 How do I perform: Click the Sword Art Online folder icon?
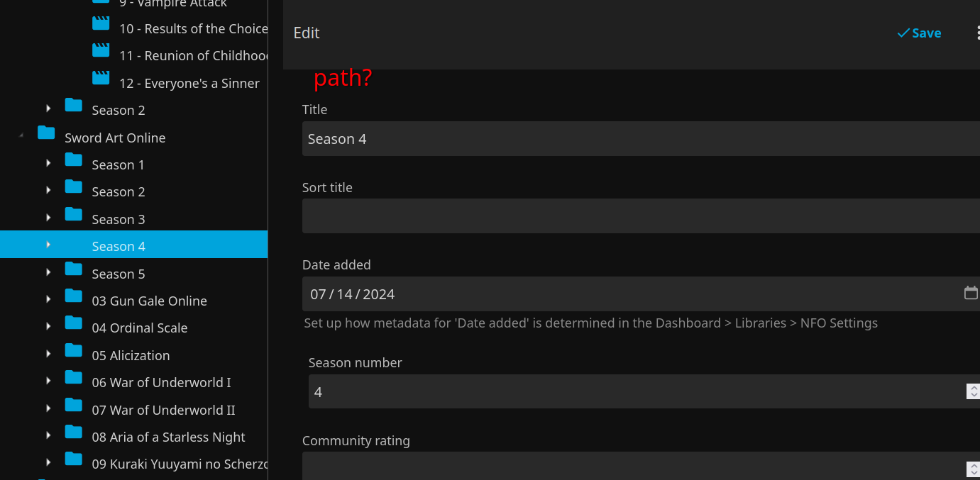click(46, 133)
